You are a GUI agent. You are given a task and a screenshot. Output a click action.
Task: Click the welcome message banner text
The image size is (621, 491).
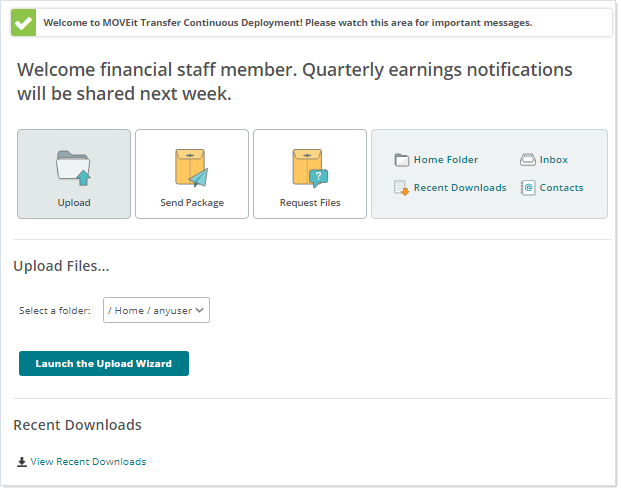point(288,22)
